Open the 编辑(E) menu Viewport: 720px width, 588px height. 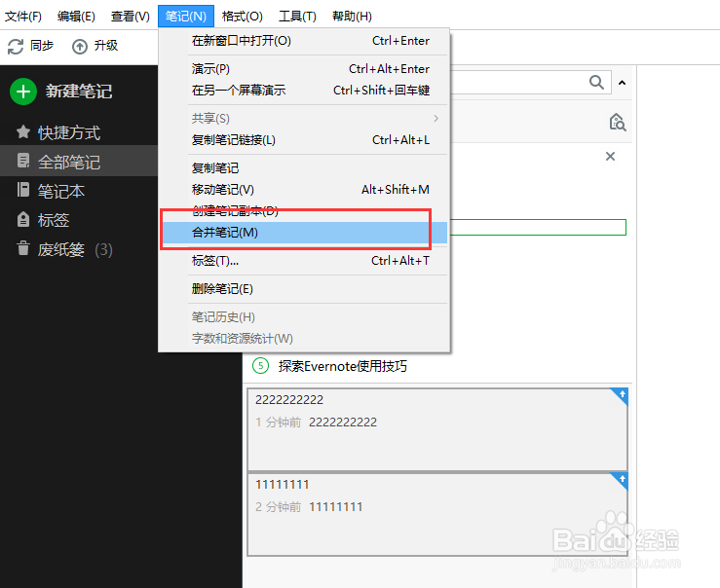pos(76,17)
